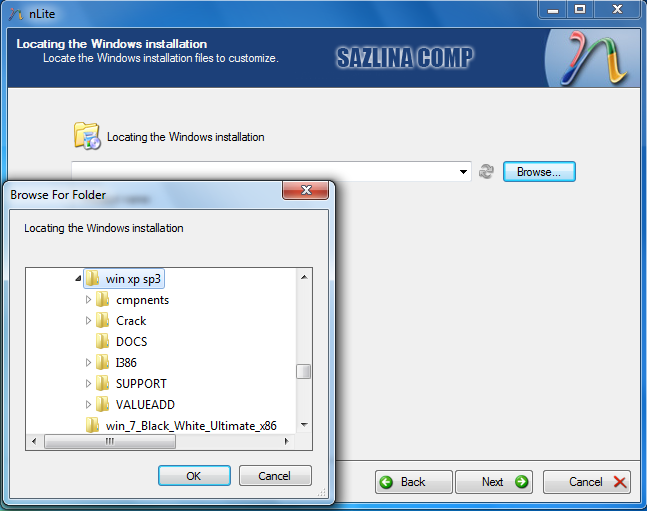
Task: Expand the Crack folder
Action: pos(88,321)
